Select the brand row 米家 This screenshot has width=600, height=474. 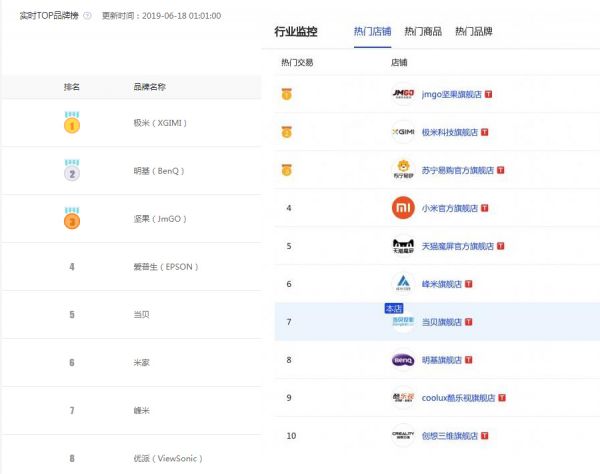(x=132, y=362)
